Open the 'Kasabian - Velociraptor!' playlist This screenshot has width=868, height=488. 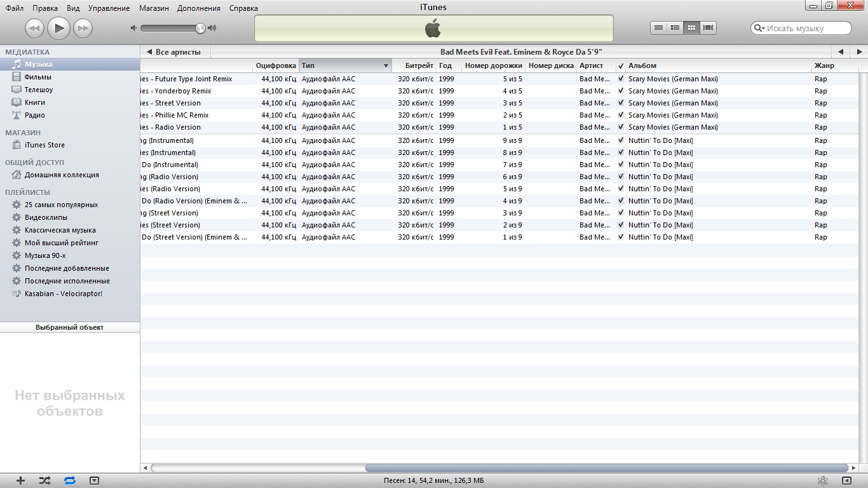tap(70, 294)
